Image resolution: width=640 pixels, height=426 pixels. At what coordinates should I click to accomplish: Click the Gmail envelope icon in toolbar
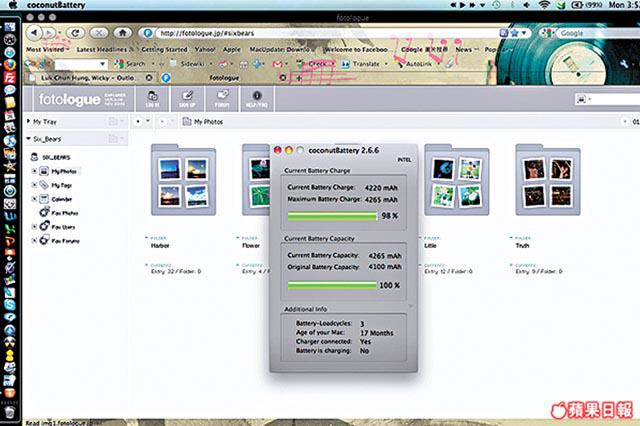(x=277, y=64)
